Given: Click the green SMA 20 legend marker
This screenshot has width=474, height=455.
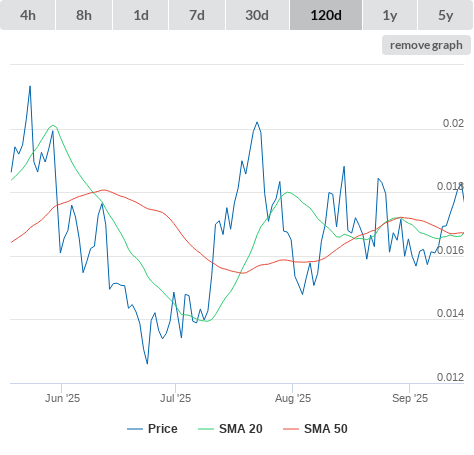Looking at the screenshot, I should point(206,429).
